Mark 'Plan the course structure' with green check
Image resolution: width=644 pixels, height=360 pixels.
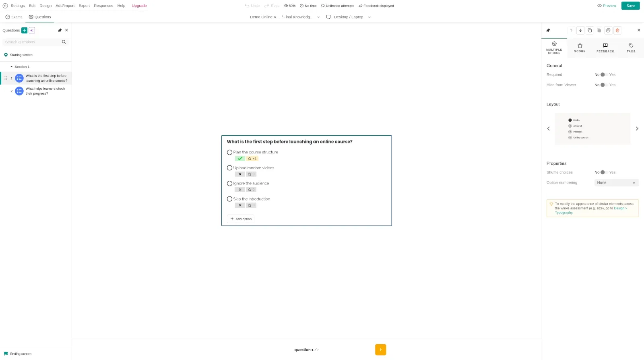tap(240, 159)
